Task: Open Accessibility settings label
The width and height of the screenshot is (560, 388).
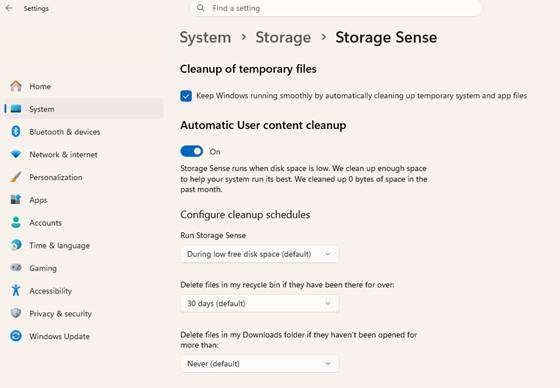Action: [x=50, y=291]
